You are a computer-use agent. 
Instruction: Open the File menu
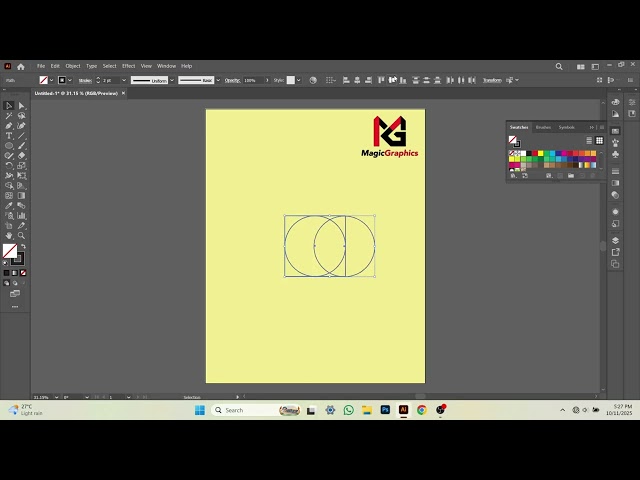coord(41,66)
